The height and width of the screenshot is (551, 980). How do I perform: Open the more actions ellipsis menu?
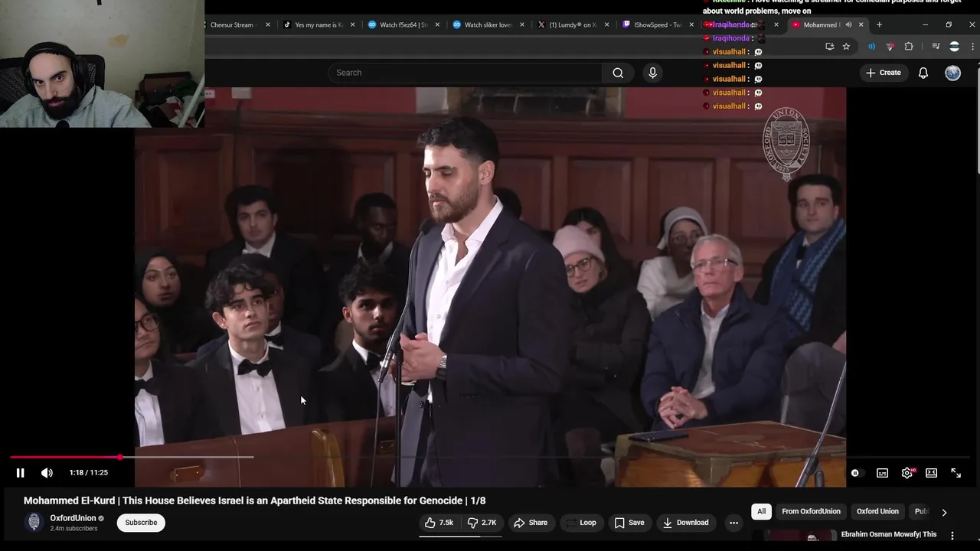pyautogui.click(x=733, y=523)
